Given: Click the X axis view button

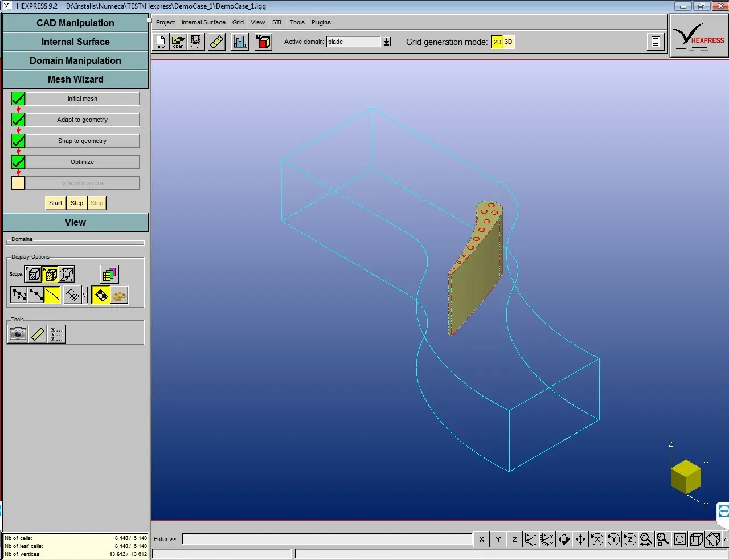Looking at the screenshot, I should (482, 539).
